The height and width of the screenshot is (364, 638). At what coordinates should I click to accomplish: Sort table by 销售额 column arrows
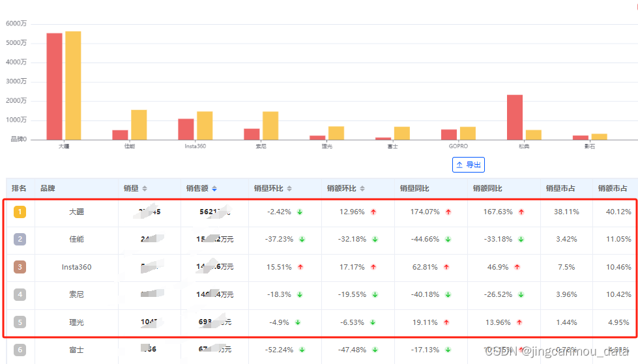[x=214, y=188]
